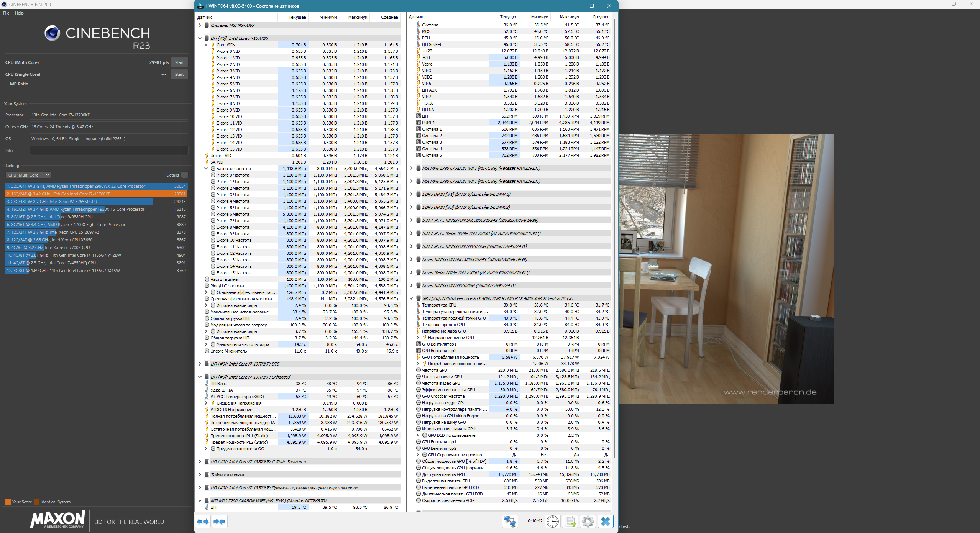The width and height of the screenshot is (980, 533).
Task: Open the Help menu in Cinebench
Action: [x=19, y=13]
